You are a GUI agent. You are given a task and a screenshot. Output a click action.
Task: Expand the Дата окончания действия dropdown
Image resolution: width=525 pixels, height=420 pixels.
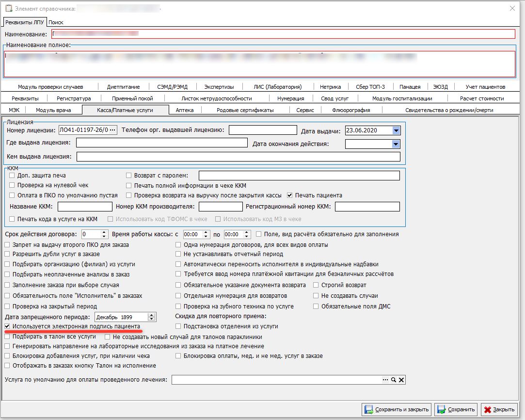[x=396, y=145]
